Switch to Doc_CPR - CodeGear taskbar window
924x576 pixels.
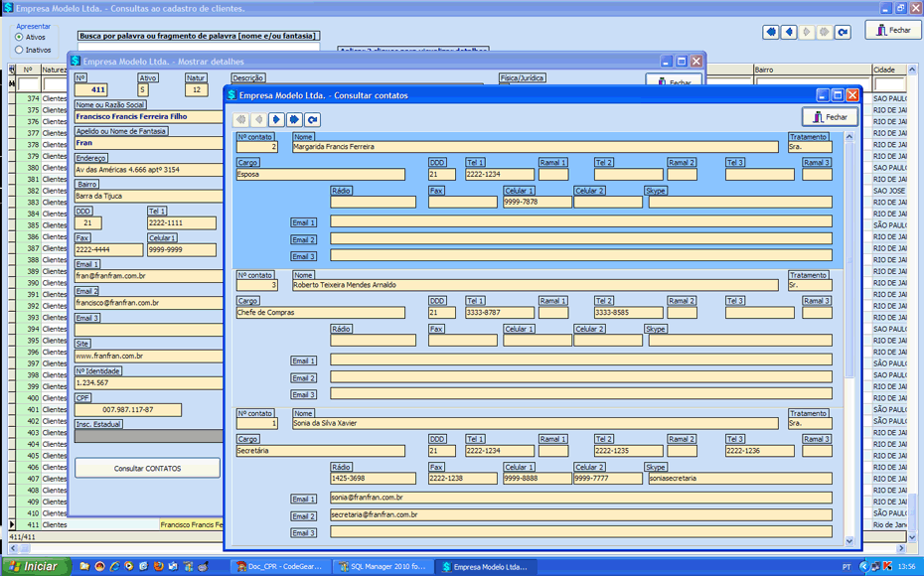click(x=280, y=567)
